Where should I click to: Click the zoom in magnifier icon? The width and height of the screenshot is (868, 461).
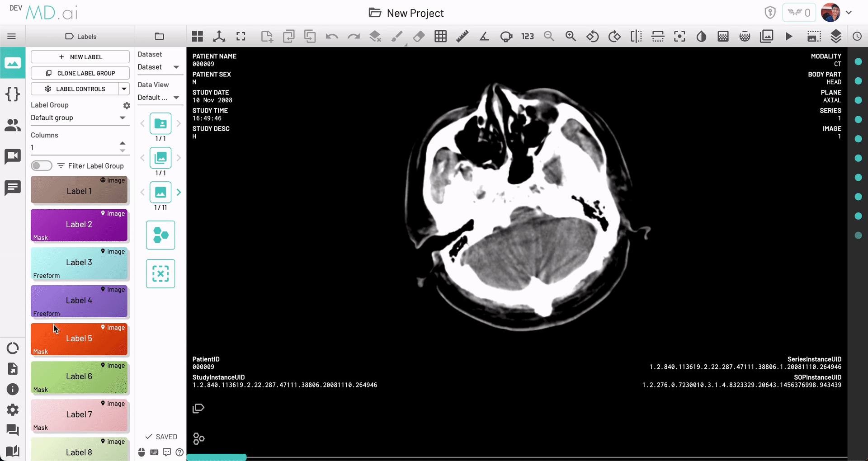tap(571, 37)
